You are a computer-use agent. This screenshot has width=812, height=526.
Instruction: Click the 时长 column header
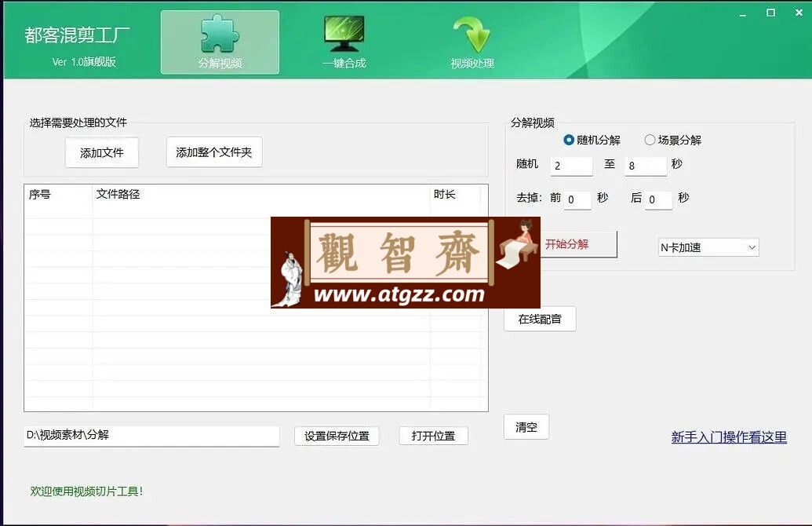456,195
